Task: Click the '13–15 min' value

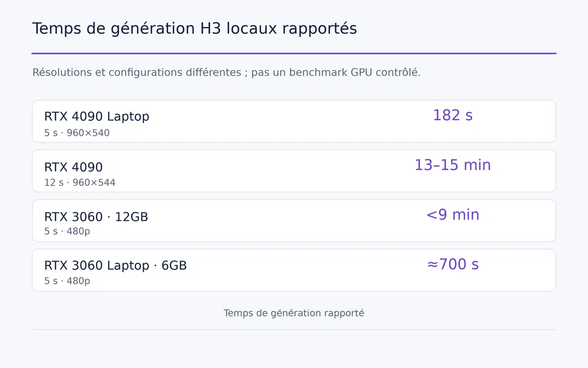Action: pyautogui.click(x=452, y=165)
